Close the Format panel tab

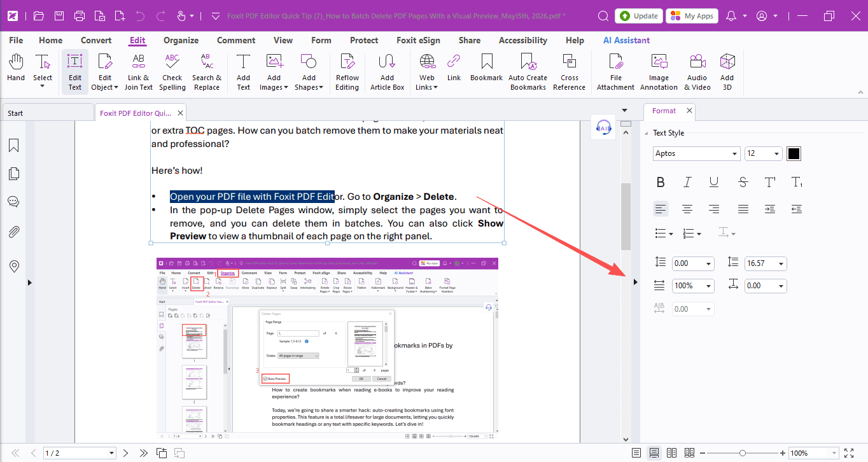tap(689, 111)
